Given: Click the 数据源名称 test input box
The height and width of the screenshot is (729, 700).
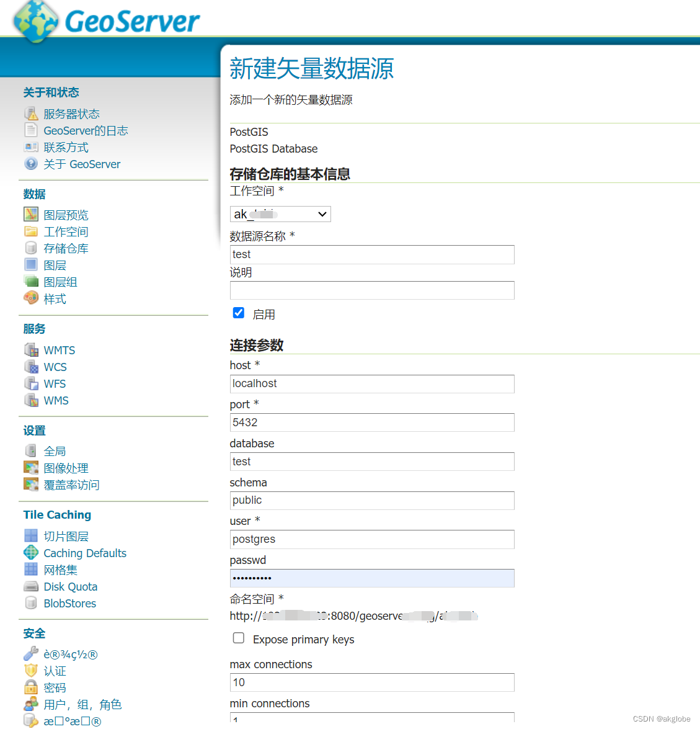Looking at the screenshot, I should pos(372,254).
